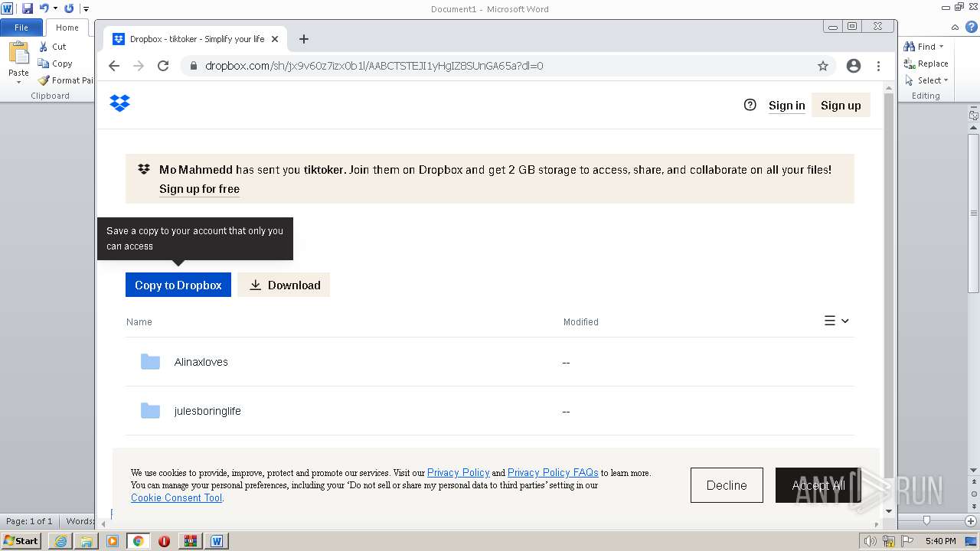
Task: Click Chrome's forward arrow
Action: (x=139, y=66)
